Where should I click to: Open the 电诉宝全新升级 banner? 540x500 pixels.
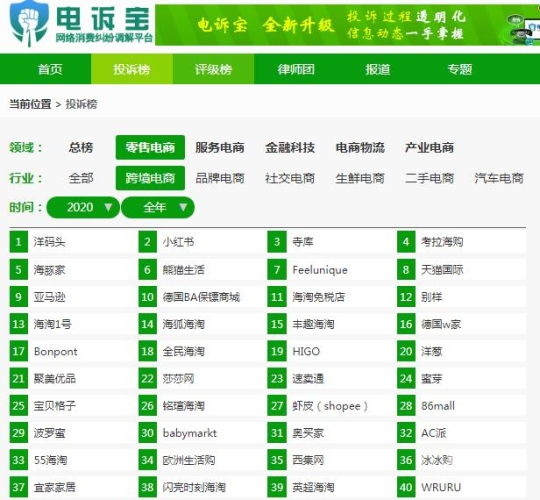coord(347,24)
